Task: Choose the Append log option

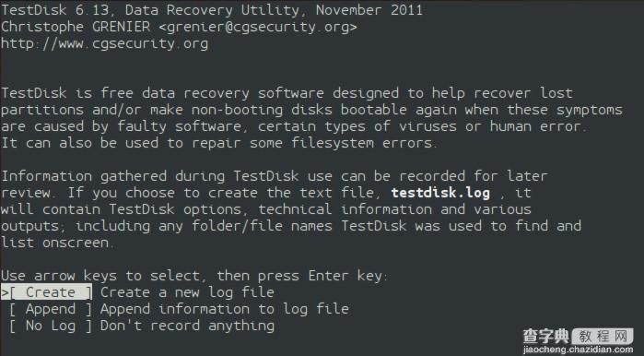Action: pyautogui.click(x=51, y=309)
